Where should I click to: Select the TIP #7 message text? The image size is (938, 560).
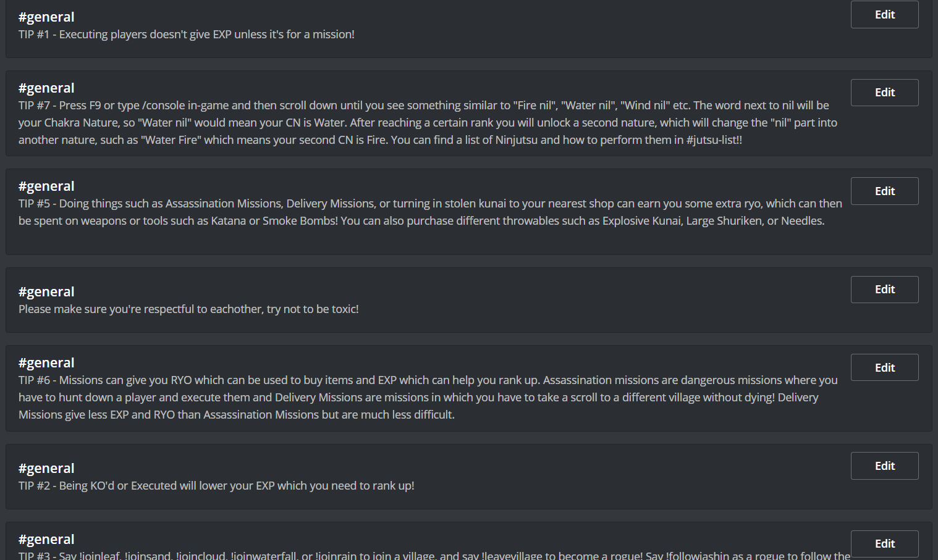click(x=428, y=123)
